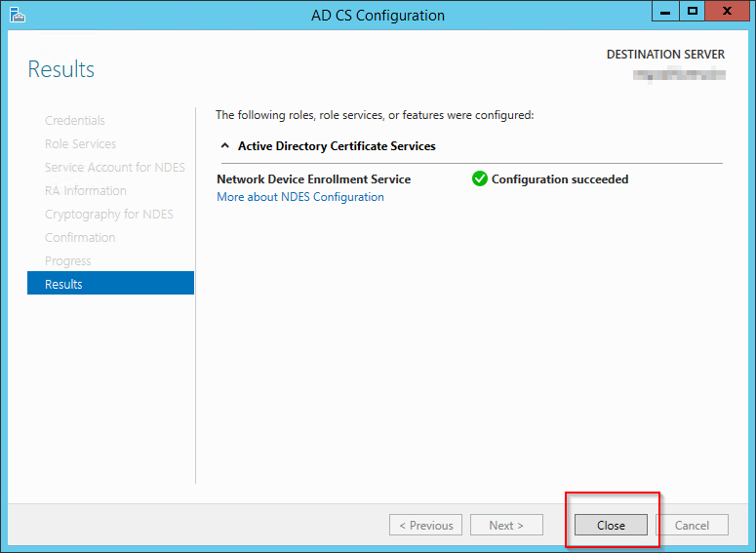Select the Credentials step in the sidebar

75,121
